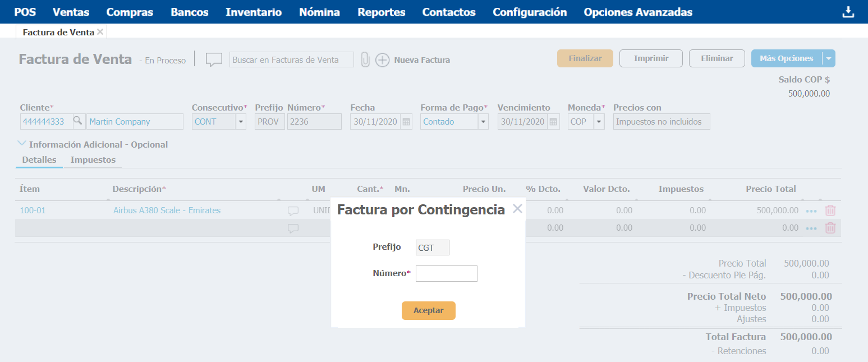
Task: Open the Moneda currency dropdown
Action: 599,122
